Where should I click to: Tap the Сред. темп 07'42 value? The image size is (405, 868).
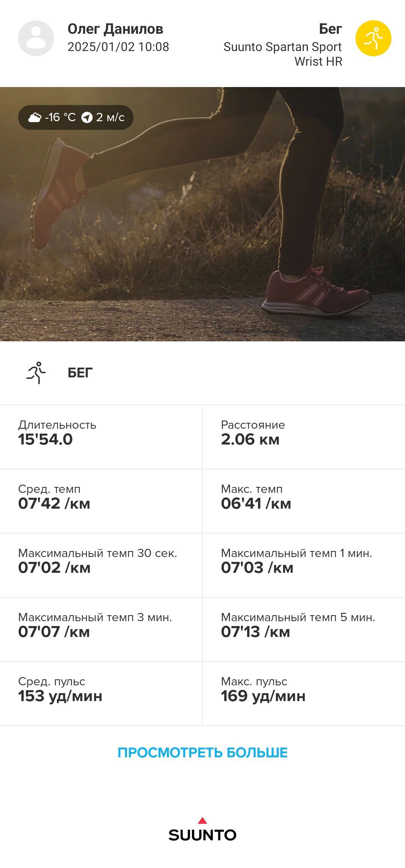54,503
